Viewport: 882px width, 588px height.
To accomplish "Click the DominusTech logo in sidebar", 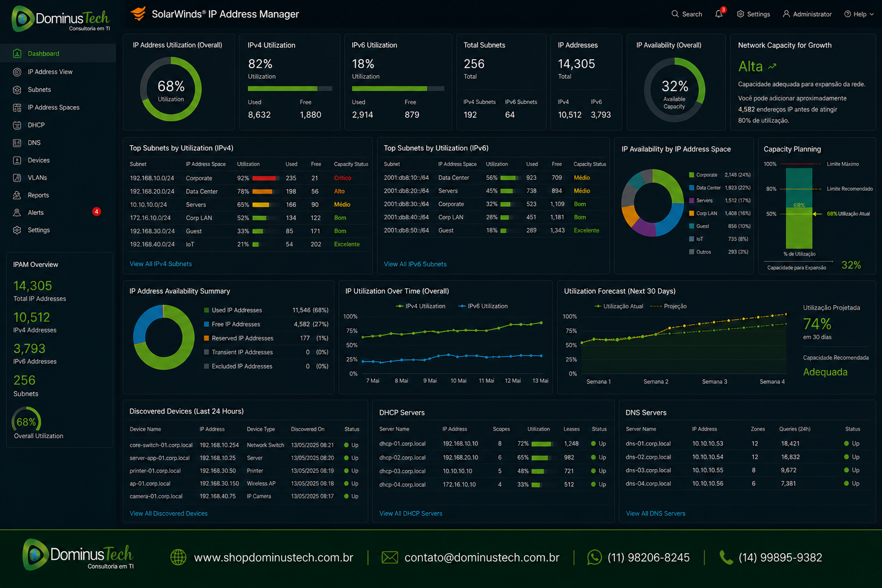I will (x=60, y=19).
